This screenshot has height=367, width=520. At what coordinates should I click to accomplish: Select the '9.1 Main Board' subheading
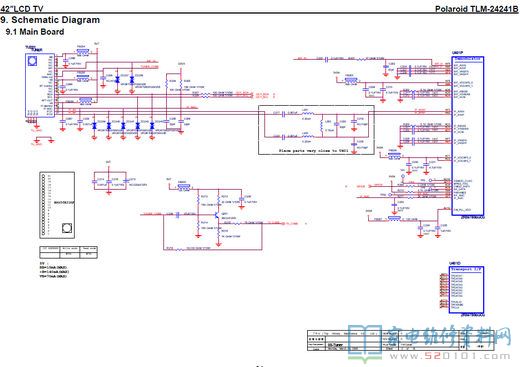pyautogui.click(x=35, y=32)
